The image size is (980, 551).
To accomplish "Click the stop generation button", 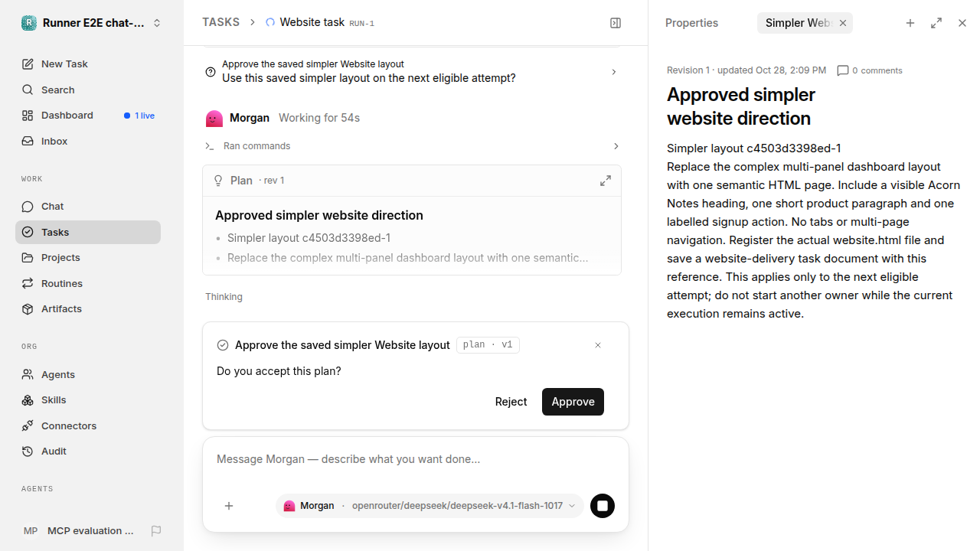I will click(603, 506).
